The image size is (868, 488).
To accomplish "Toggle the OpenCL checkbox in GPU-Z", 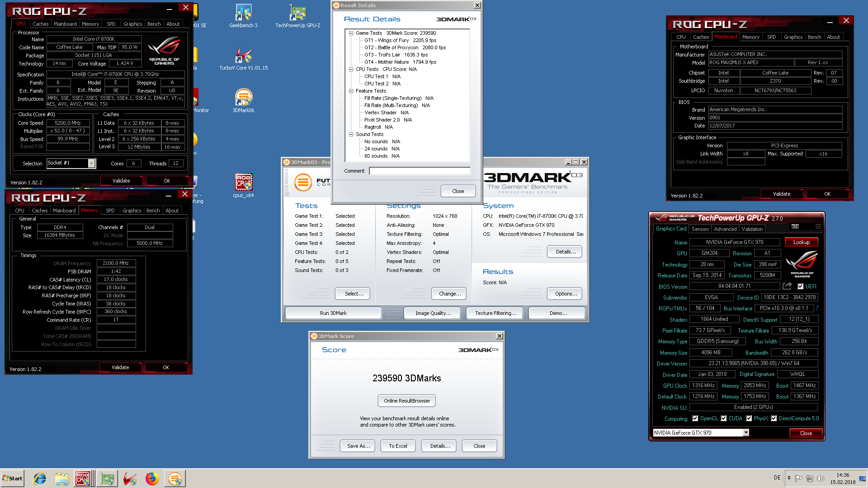I will 695,418.
